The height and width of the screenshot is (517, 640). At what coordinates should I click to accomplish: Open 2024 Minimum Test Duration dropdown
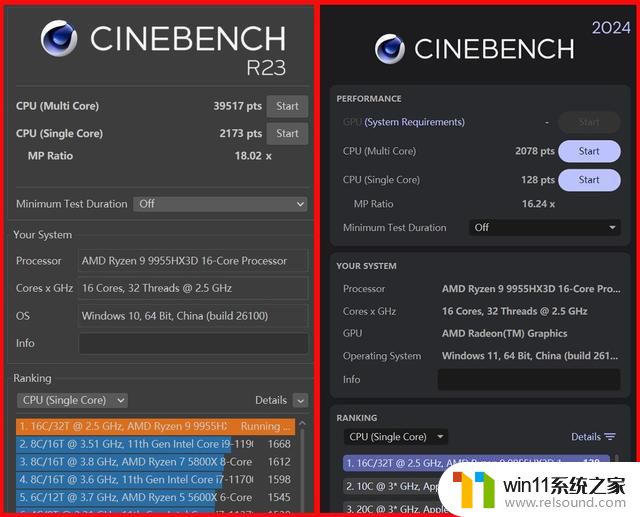pyautogui.click(x=545, y=227)
